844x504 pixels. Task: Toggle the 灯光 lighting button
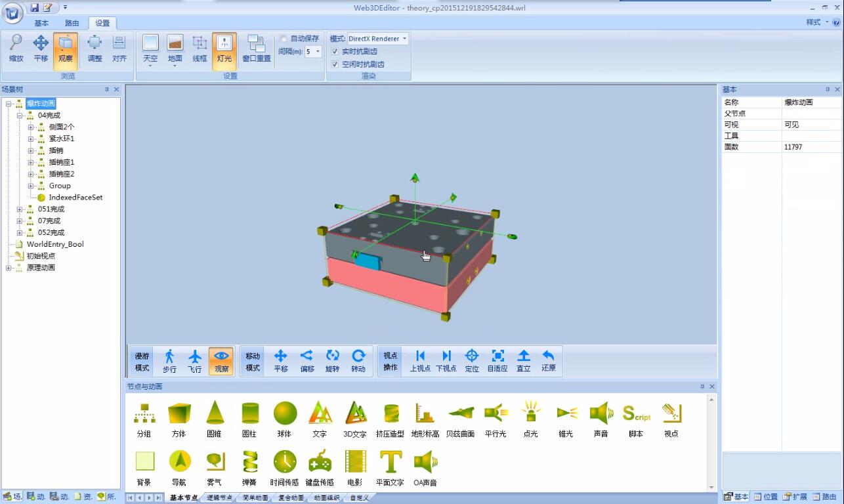pos(224,49)
